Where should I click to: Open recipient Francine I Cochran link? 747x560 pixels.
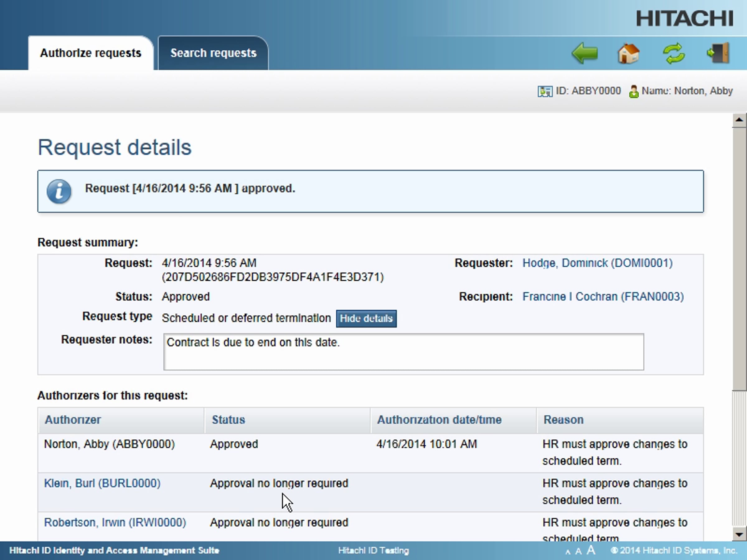point(603,296)
